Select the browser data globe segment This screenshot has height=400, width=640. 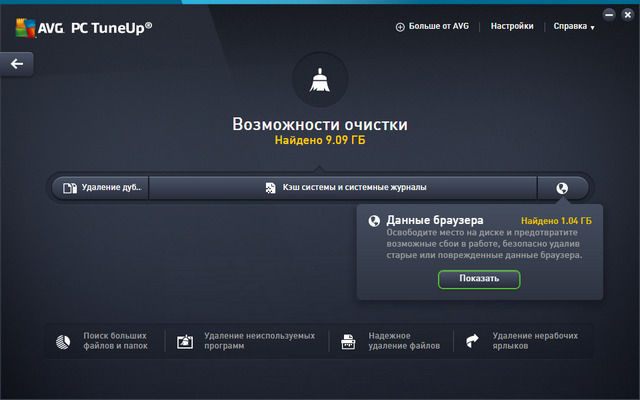point(562,187)
